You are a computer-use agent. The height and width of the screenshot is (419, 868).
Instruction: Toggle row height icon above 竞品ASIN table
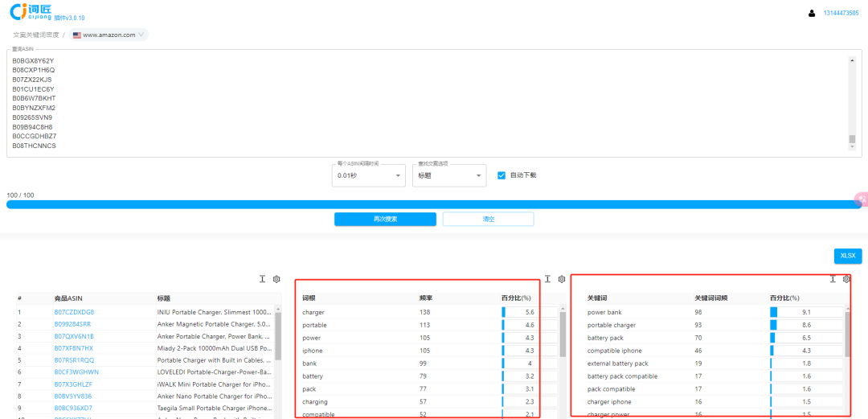tap(262, 279)
